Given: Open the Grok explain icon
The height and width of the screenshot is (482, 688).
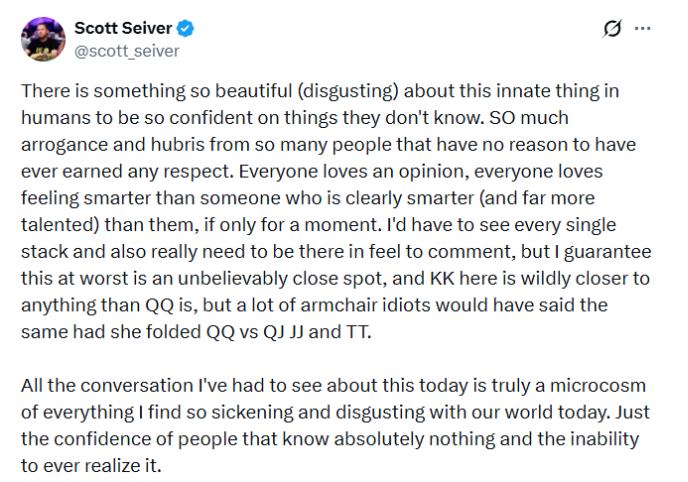Looking at the screenshot, I should (613, 30).
